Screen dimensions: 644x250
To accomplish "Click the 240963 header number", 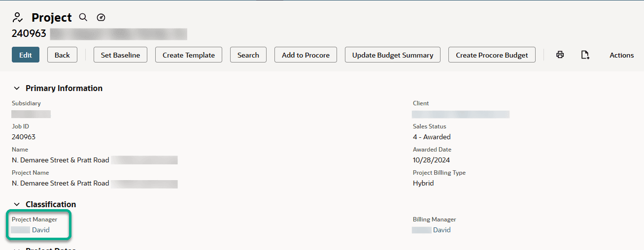I will click(29, 33).
